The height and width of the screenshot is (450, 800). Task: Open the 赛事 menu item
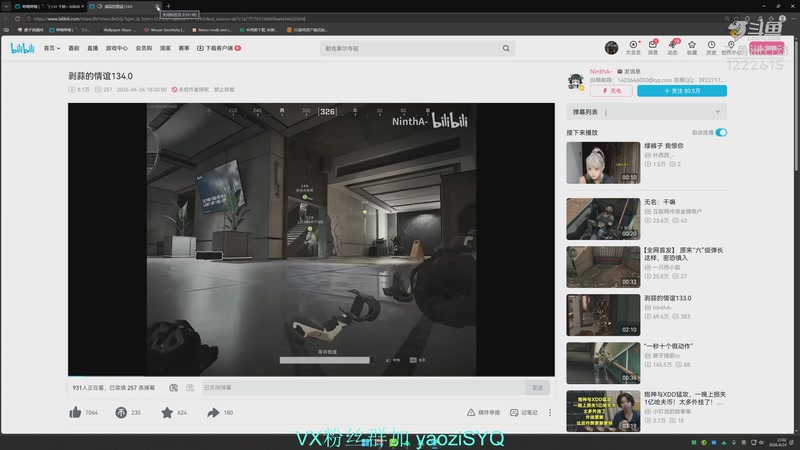[x=184, y=48]
